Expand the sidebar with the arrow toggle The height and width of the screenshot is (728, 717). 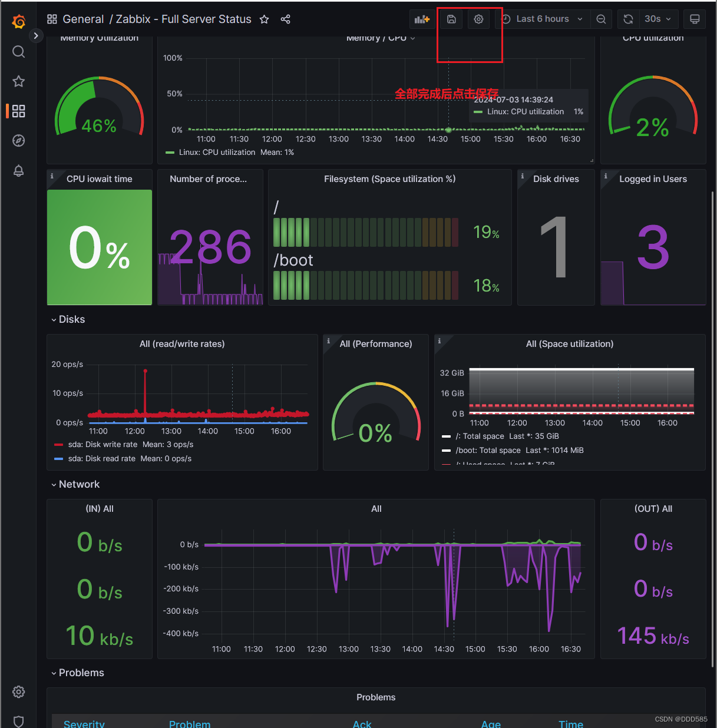tap(36, 36)
